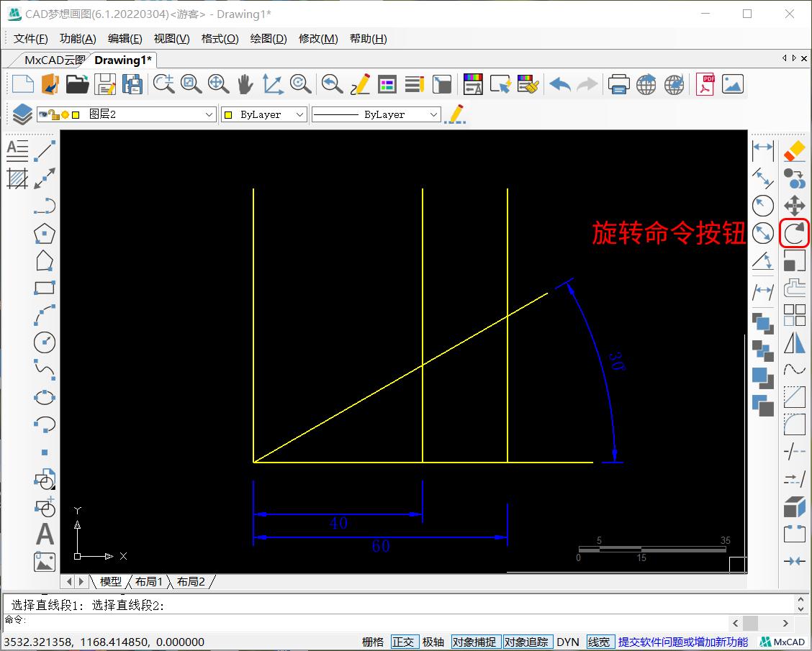Open the ByLayer color dropdown
Image resolution: width=812 pixels, height=651 pixels.
(302, 114)
